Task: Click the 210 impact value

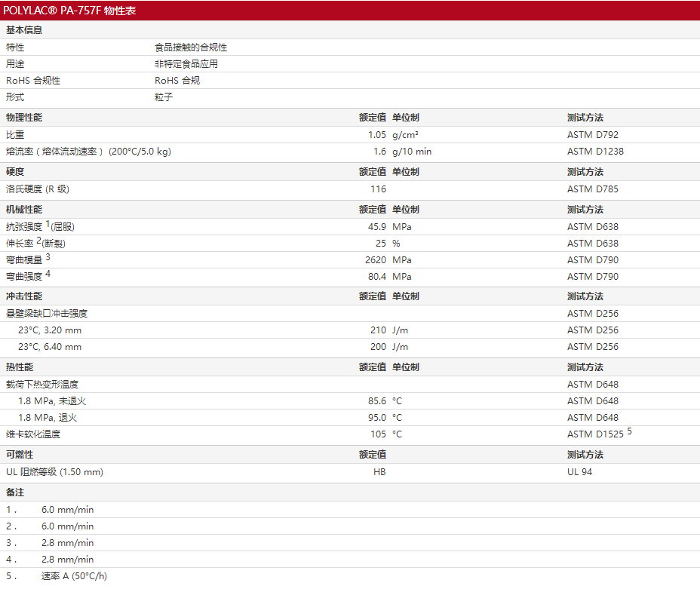Action: 378,330
